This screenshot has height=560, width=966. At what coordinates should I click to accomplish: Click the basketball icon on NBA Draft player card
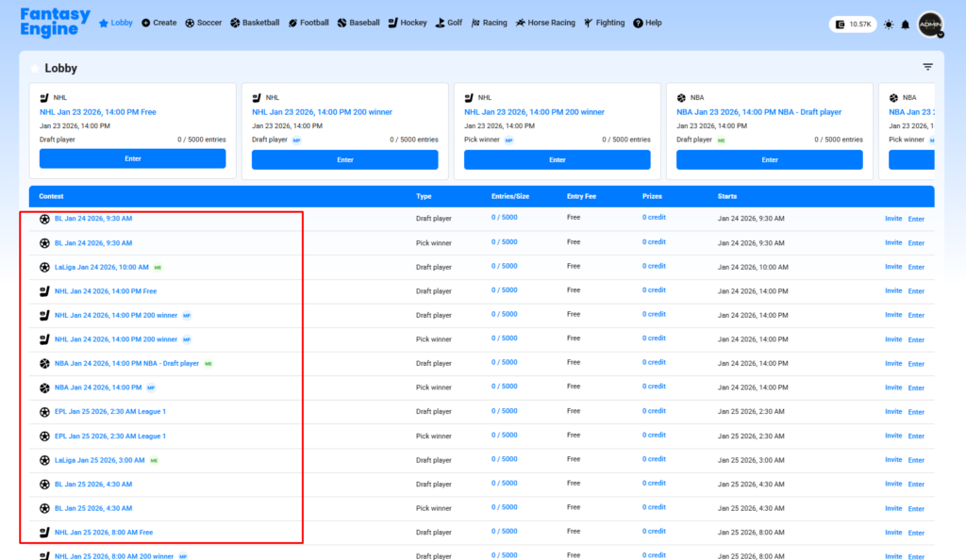681,97
